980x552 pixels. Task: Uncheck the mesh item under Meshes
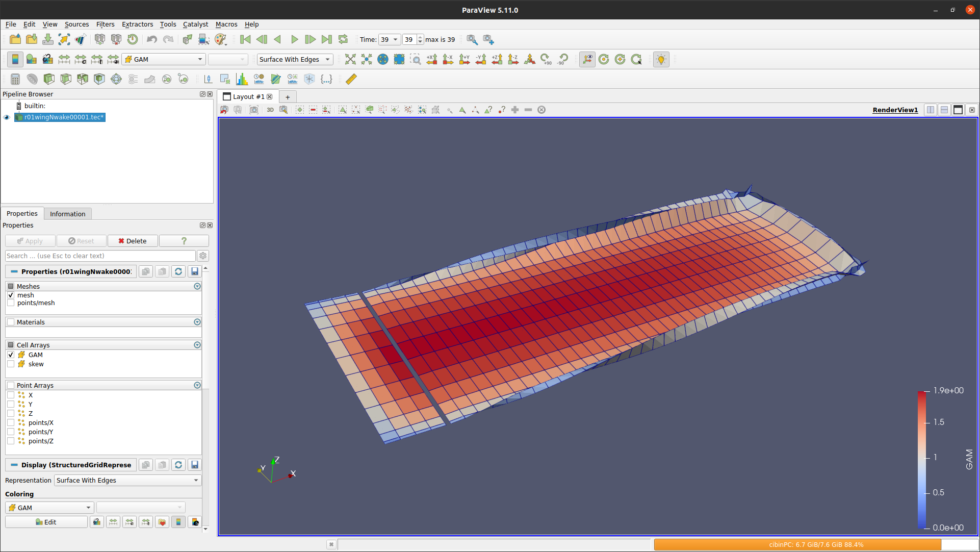coord(11,295)
